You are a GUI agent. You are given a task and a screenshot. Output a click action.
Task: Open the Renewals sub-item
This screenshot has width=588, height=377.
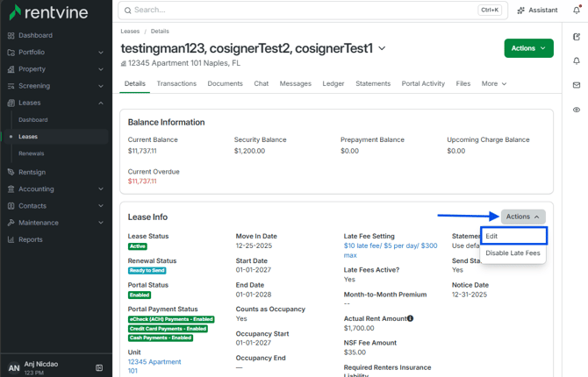click(31, 153)
